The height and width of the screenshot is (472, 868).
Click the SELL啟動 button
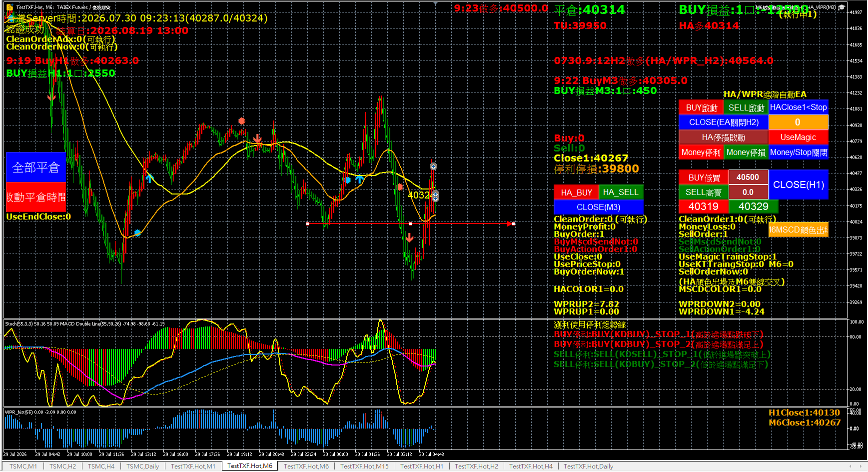(x=746, y=107)
